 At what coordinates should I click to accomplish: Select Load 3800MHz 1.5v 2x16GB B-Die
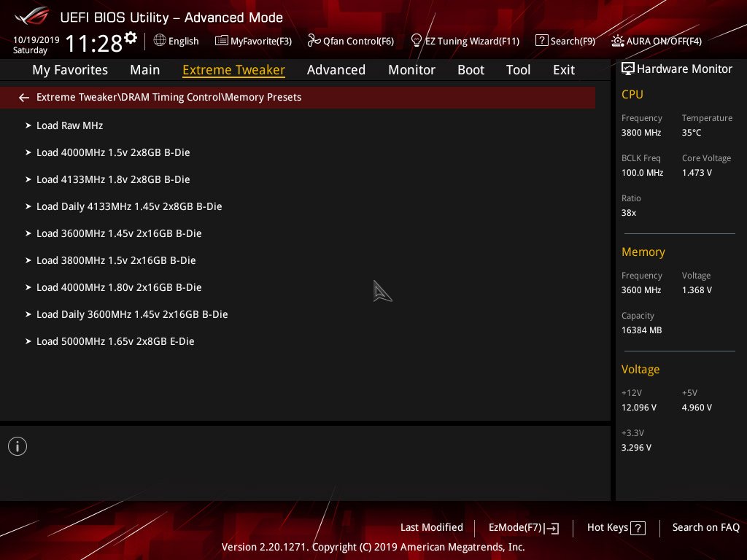coord(116,260)
